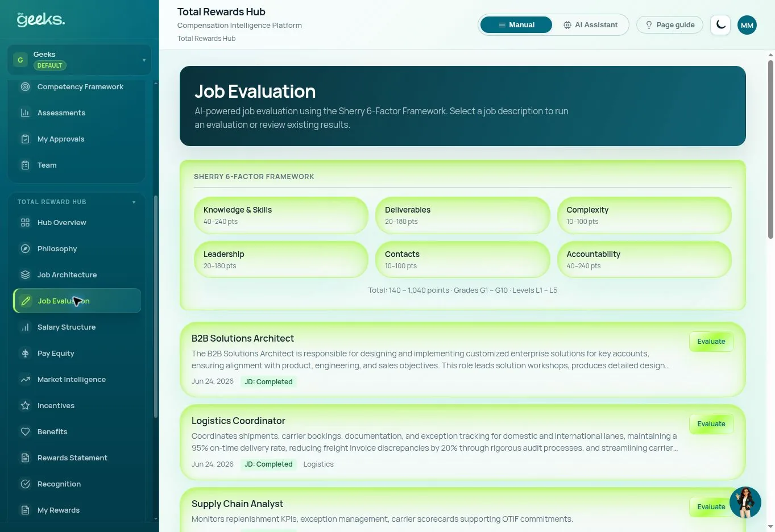Navigate to Salary Structure
775x532 pixels.
click(77, 327)
